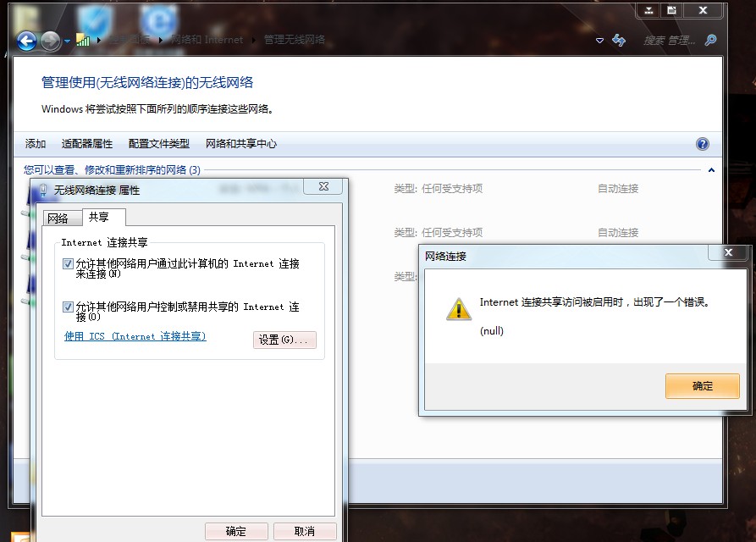Click 添加 in the toolbar
The width and height of the screenshot is (756, 542).
[36, 144]
